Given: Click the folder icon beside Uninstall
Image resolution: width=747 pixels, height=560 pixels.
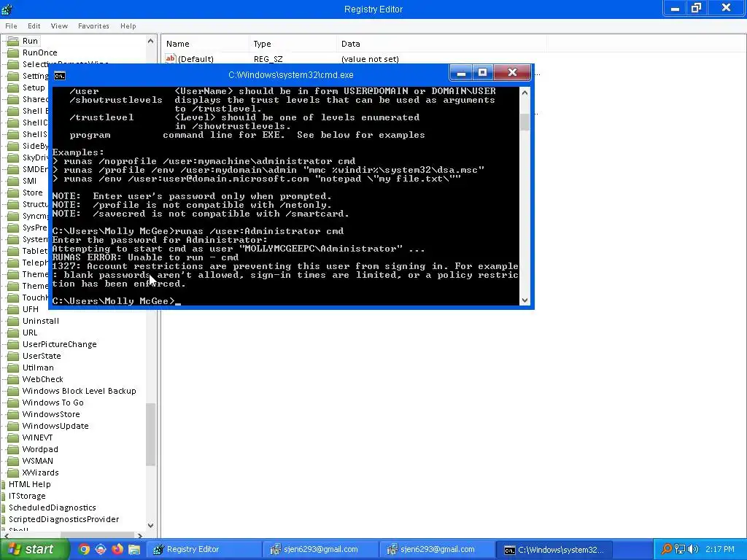Looking at the screenshot, I should point(13,321).
